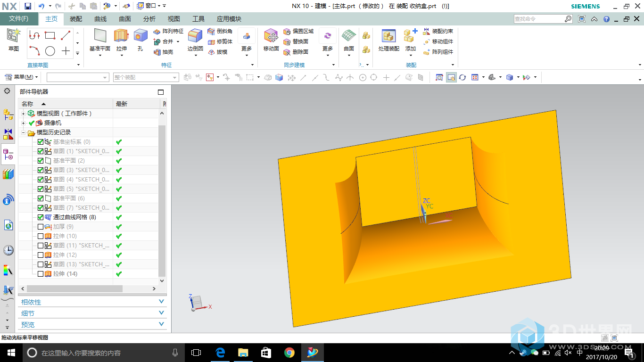The image size is (644, 362).
Task: Open Chrome from taskbar
Action: coord(289,353)
